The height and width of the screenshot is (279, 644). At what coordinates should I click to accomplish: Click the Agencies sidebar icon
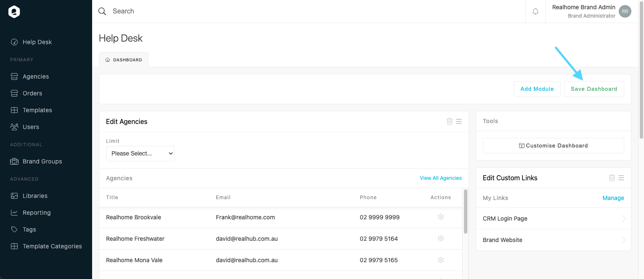click(14, 76)
